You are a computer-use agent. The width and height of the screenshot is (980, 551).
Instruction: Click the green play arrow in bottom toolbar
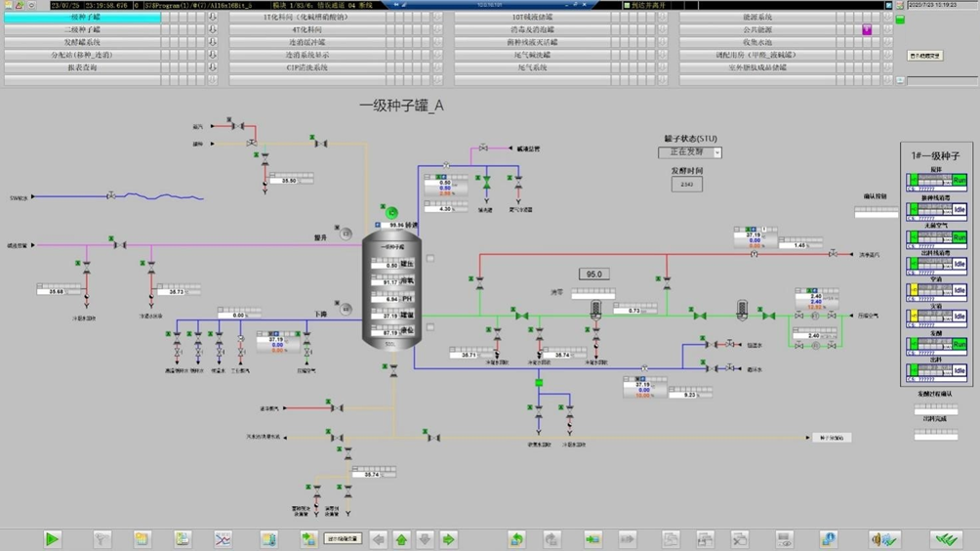click(52, 538)
